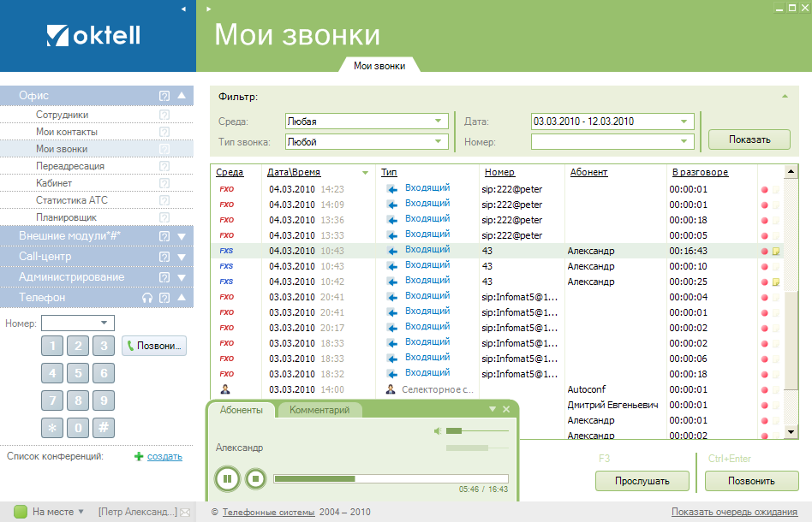Screen dimensions: 812x522
Task: Stop the call recording playback
Action: tap(254, 478)
